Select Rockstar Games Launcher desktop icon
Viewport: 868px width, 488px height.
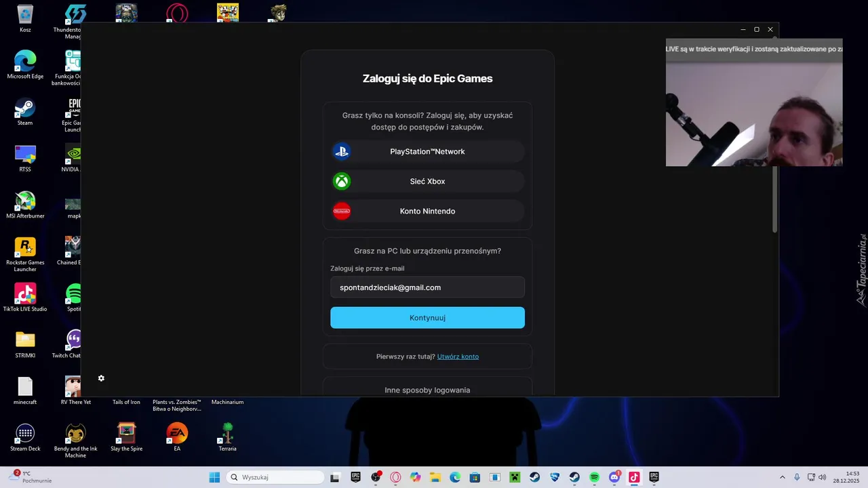tap(25, 254)
